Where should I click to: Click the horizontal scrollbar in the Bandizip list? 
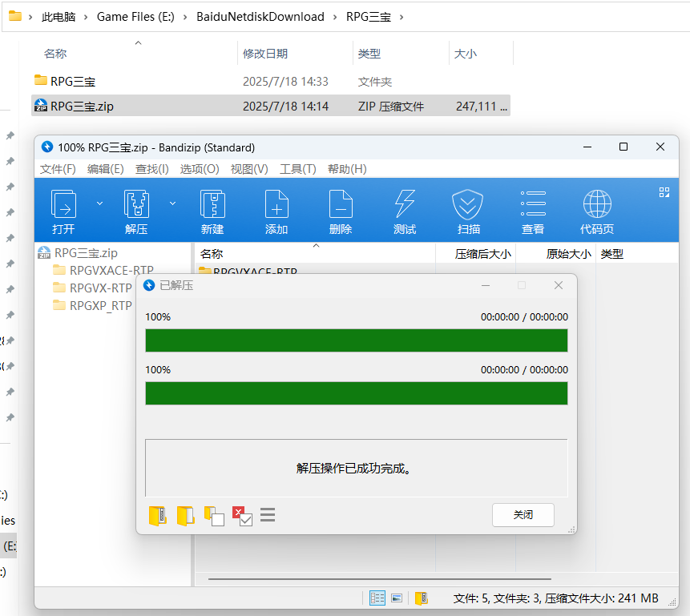tap(379, 579)
